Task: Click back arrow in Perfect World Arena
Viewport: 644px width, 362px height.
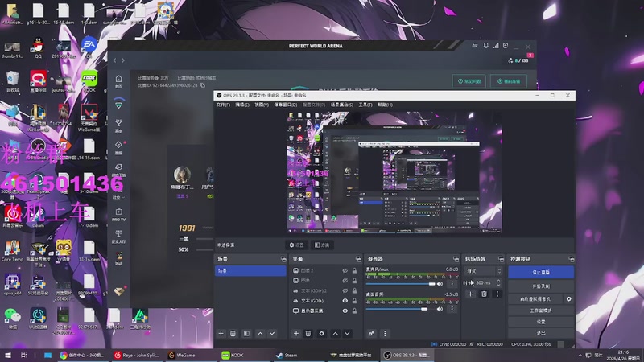Action: tap(115, 60)
